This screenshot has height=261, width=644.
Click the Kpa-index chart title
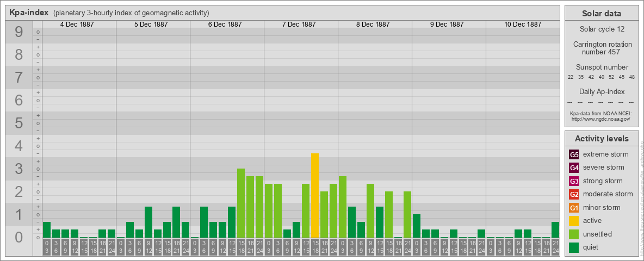[29, 13]
